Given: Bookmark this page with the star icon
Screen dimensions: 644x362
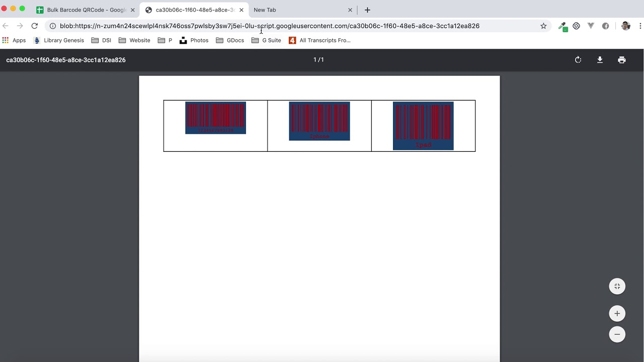Looking at the screenshot, I should point(543,26).
